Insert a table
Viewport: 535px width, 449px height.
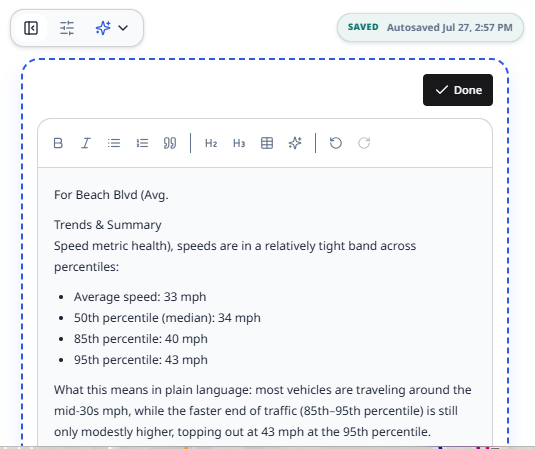click(x=267, y=143)
